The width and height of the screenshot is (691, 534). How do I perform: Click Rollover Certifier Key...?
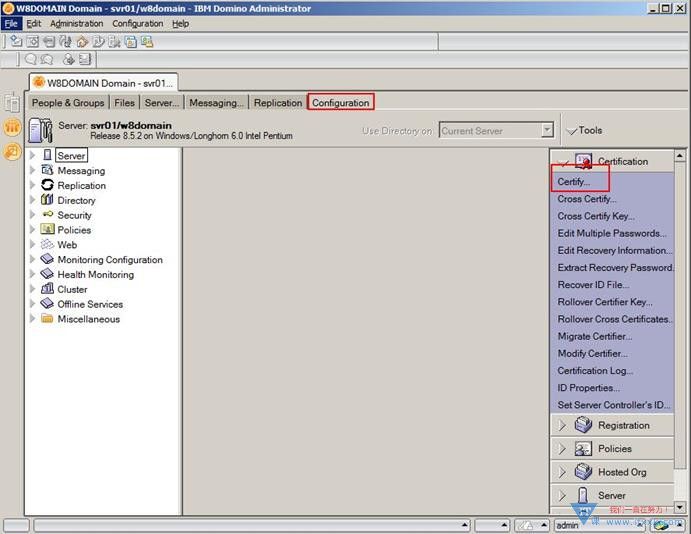click(x=605, y=302)
